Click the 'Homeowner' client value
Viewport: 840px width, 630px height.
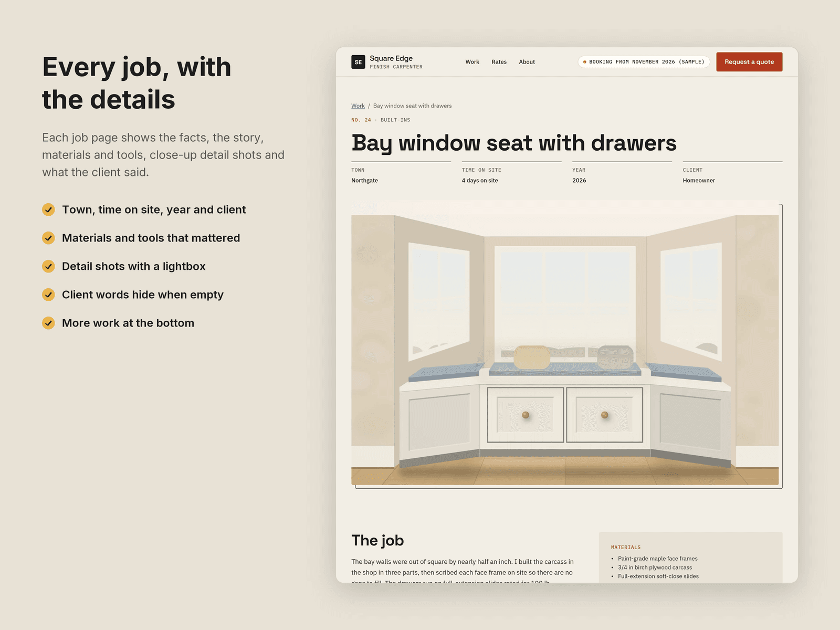tap(699, 181)
